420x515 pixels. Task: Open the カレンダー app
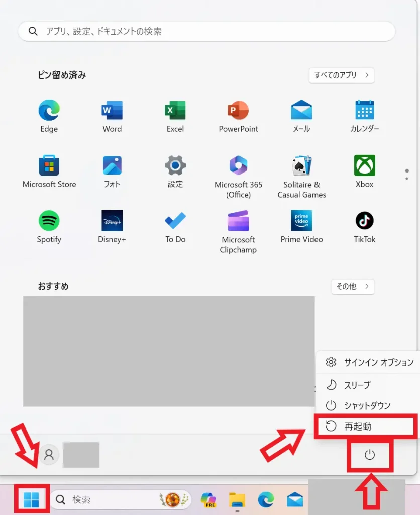(365, 116)
